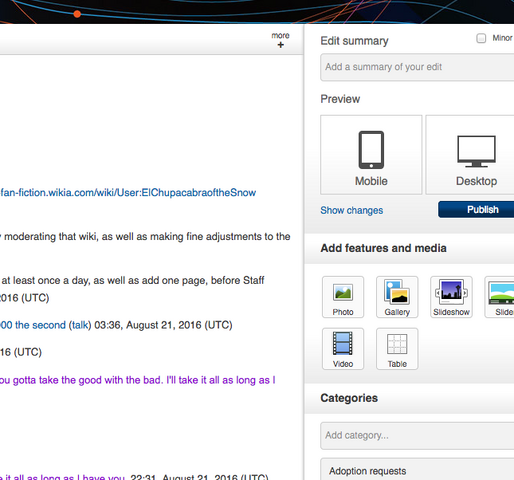Screen dimensions: 514x480
Task: Focus the Add category input field
Action: [x=417, y=436]
